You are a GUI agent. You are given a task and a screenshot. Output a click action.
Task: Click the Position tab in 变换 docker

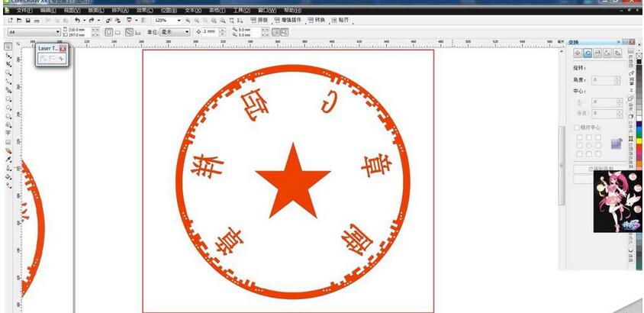click(x=578, y=53)
